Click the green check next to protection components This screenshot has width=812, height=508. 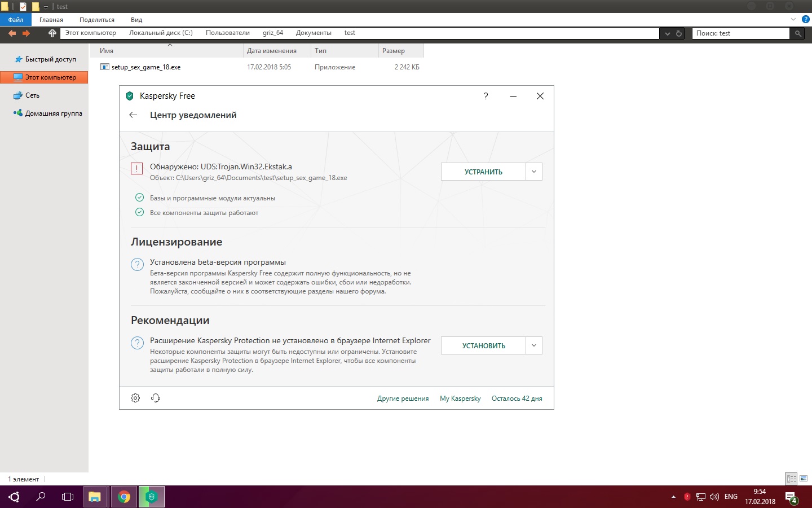point(139,212)
